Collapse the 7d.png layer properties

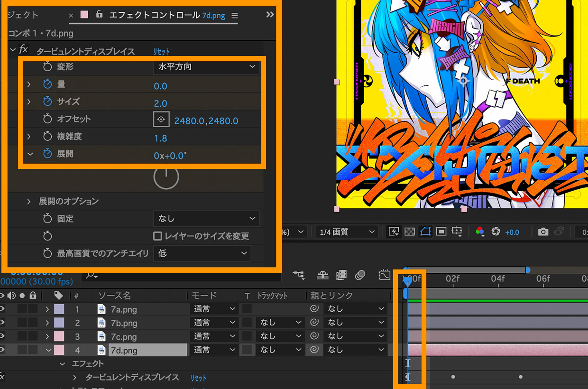48,350
